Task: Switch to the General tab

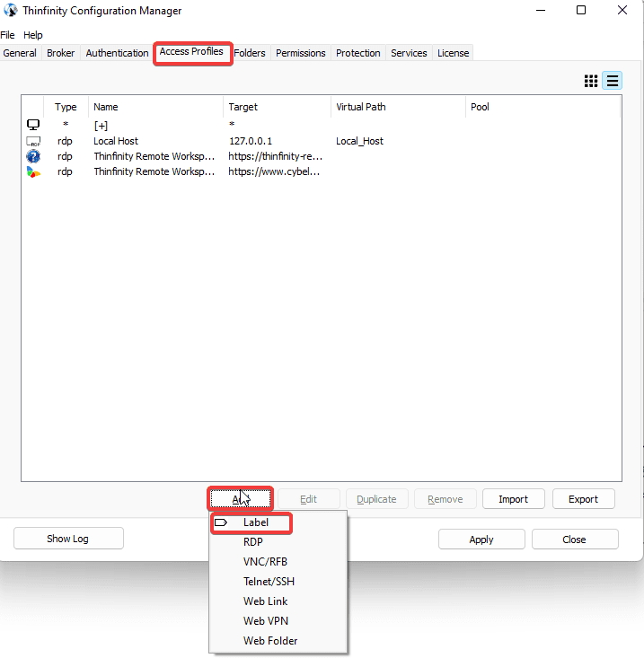Action: [x=20, y=53]
